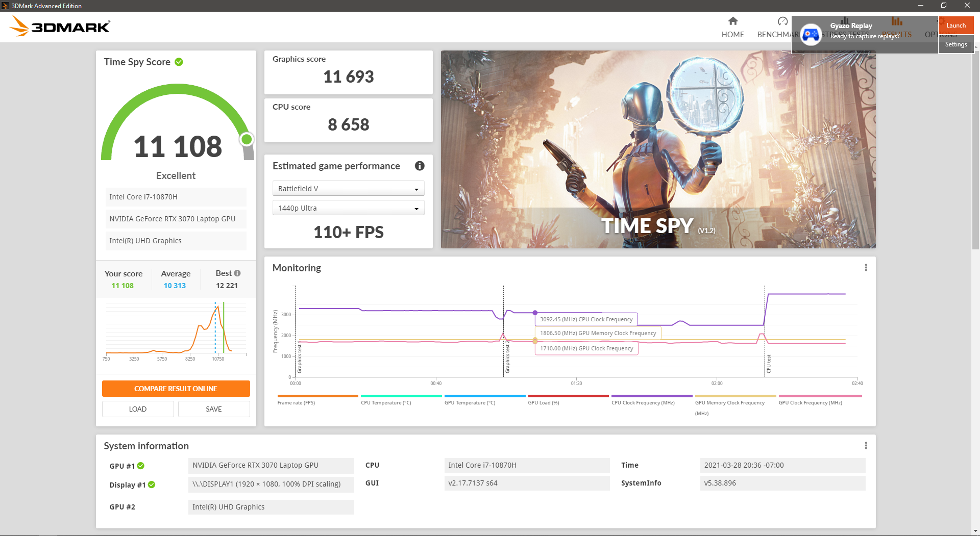Open the Monitoring three-dot menu
The image size is (980, 536).
click(x=866, y=268)
